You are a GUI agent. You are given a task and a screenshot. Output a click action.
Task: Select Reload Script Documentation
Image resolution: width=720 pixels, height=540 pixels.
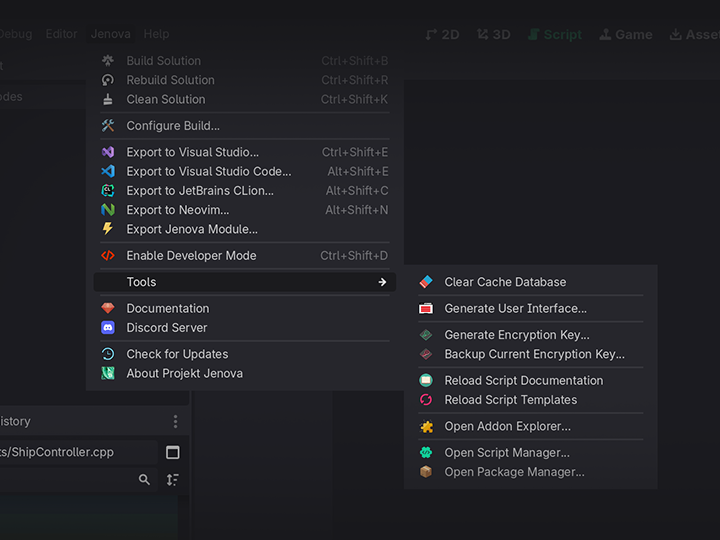coord(530,380)
